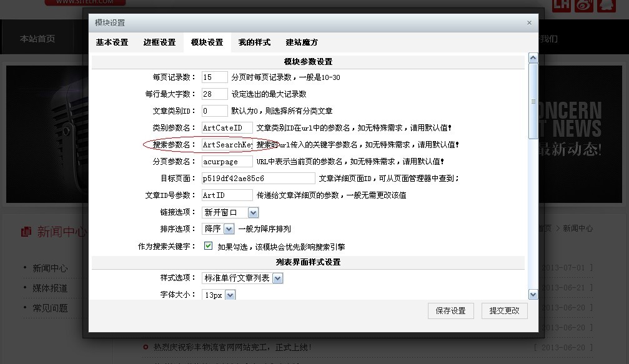This screenshot has height=364, width=629.
Task: Click the 新闻中心 breadcrumb link at right
Action: [x=578, y=229]
